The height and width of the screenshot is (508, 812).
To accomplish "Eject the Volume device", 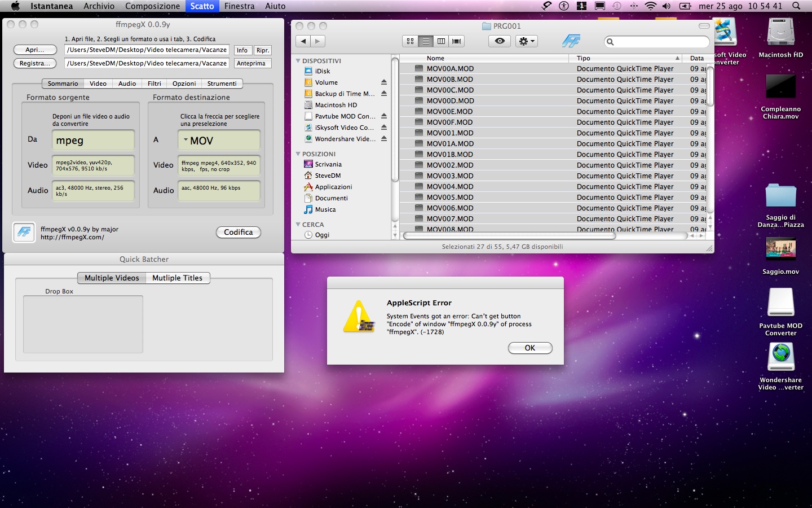I will point(384,82).
